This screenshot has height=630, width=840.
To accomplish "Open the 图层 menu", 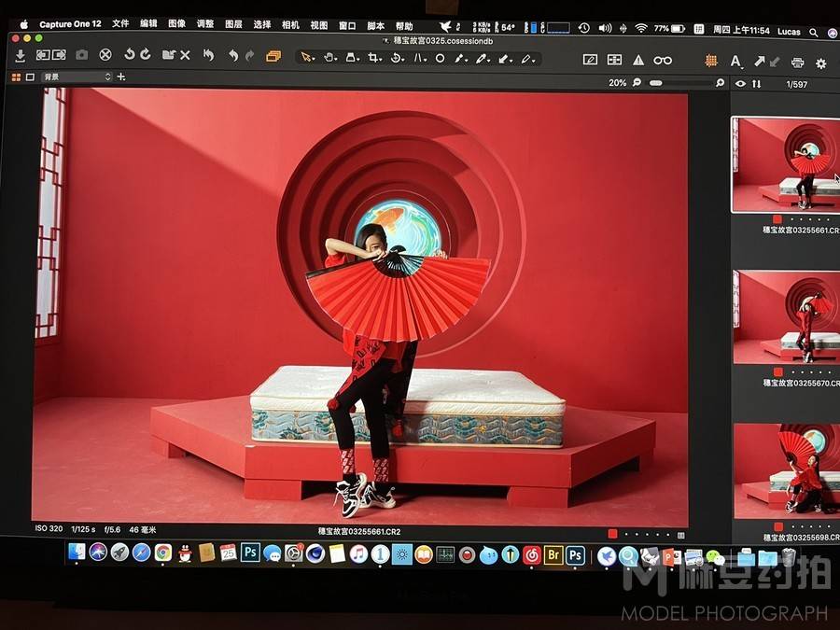I will (x=233, y=24).
